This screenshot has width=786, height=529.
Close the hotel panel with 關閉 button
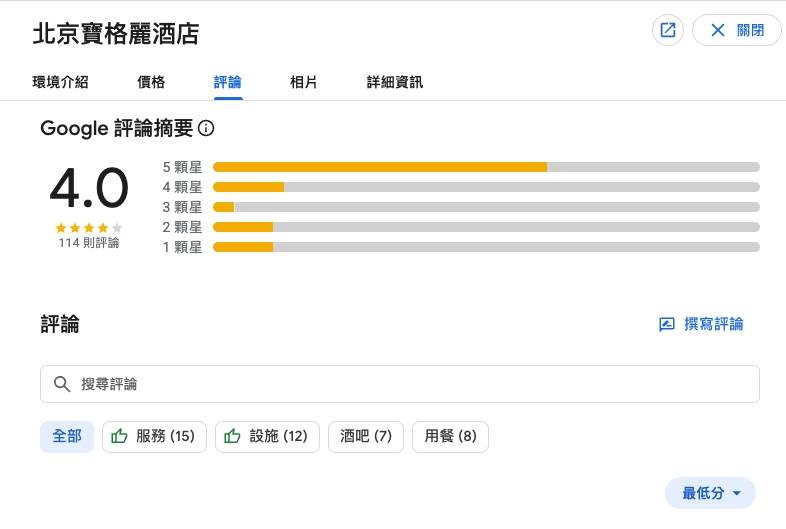tap(736, 30)
